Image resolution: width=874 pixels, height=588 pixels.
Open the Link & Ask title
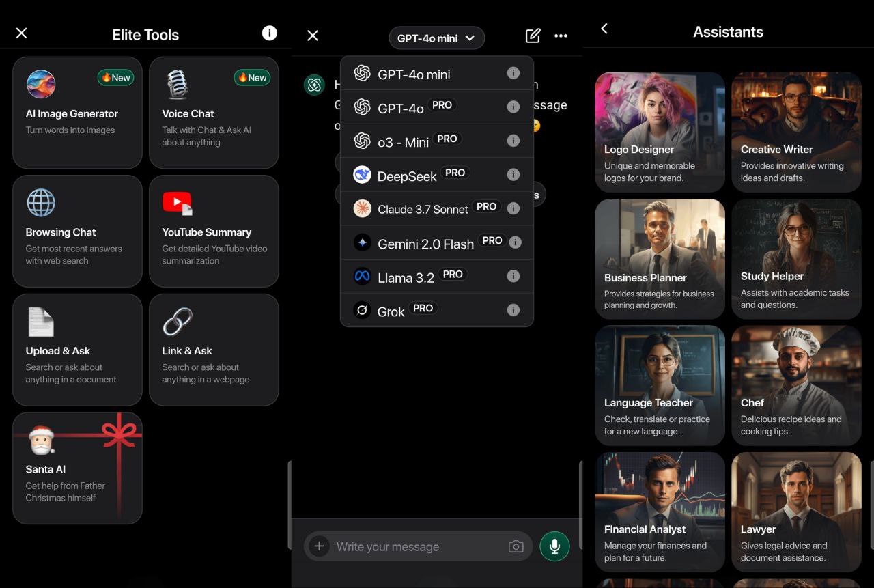[187, 351]
